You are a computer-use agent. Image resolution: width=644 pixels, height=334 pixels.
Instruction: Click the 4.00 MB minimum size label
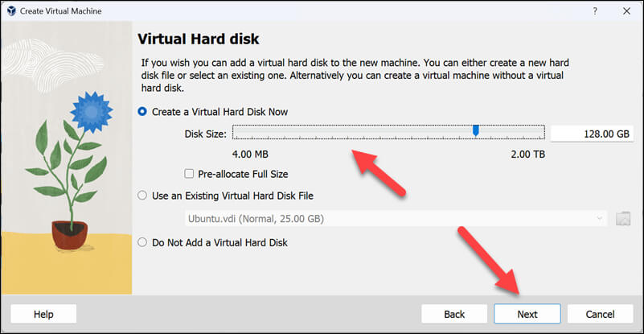tap(249, 152)
